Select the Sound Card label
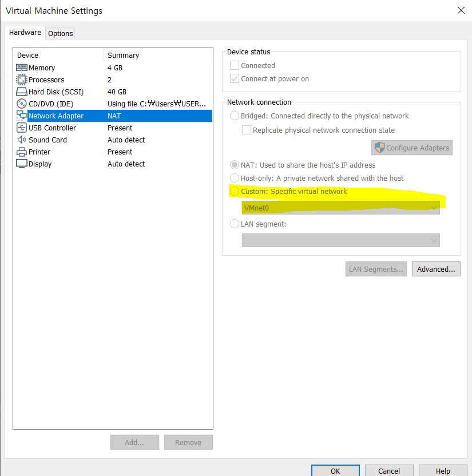The image size is (472, 476). pos(47,140)
